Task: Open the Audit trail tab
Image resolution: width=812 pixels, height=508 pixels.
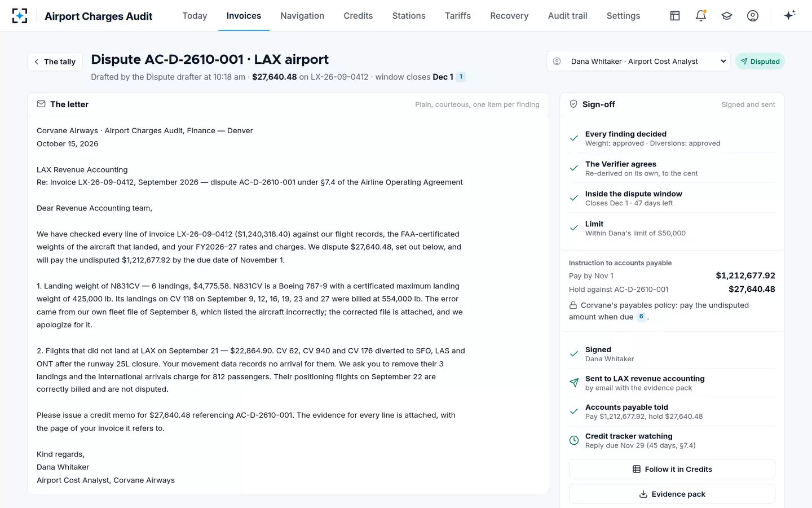Action: pyautogui.click(x=568, y=16)
